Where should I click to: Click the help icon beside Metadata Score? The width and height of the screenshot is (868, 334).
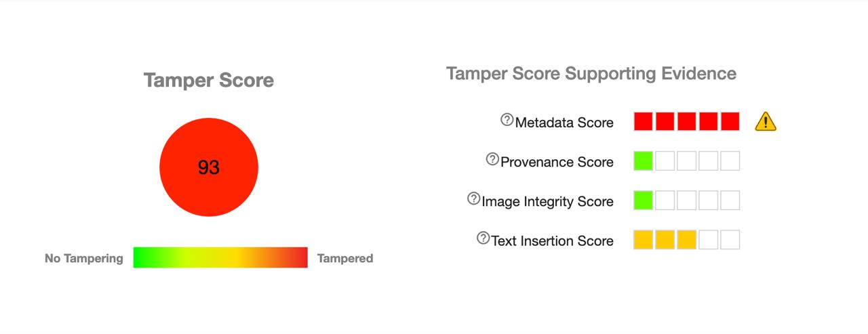point(507,120)
